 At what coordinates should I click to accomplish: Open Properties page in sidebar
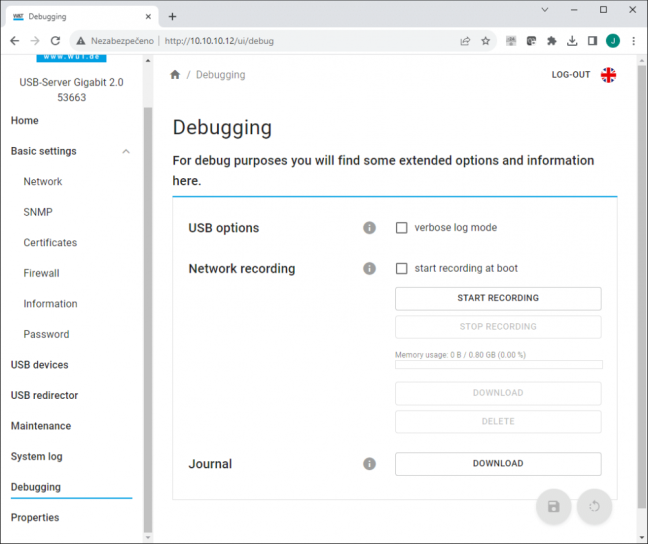point(35,518)
